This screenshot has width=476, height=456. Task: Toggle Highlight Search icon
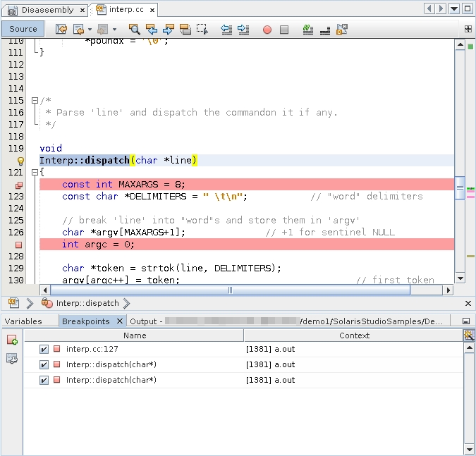tap(185, 29)
